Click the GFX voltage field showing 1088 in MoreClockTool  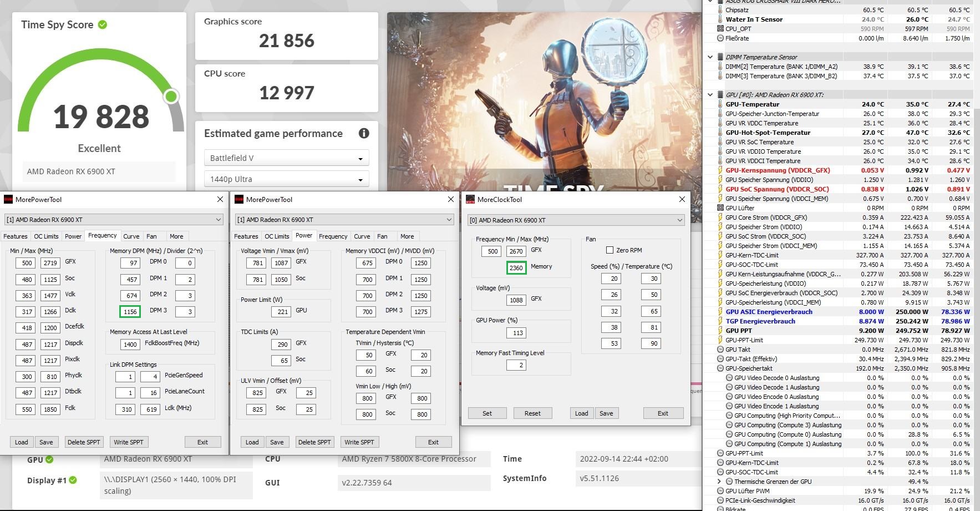(516, 300)
